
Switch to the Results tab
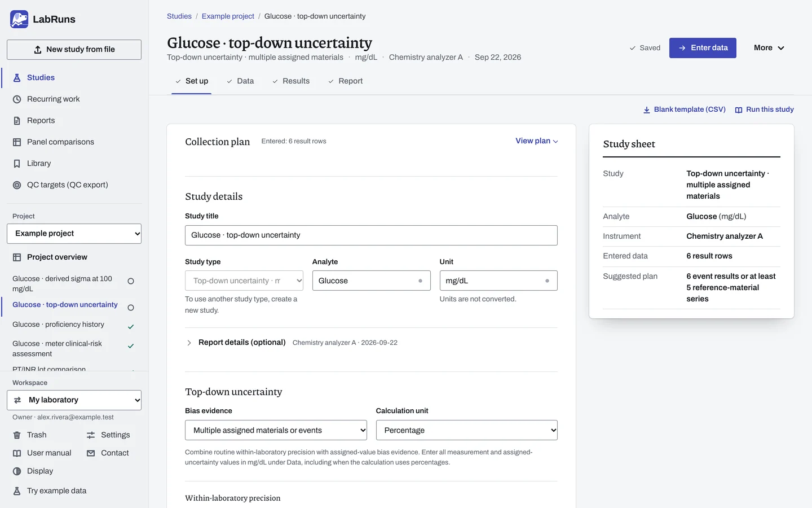pyautogui.click(x=291, y=81)
